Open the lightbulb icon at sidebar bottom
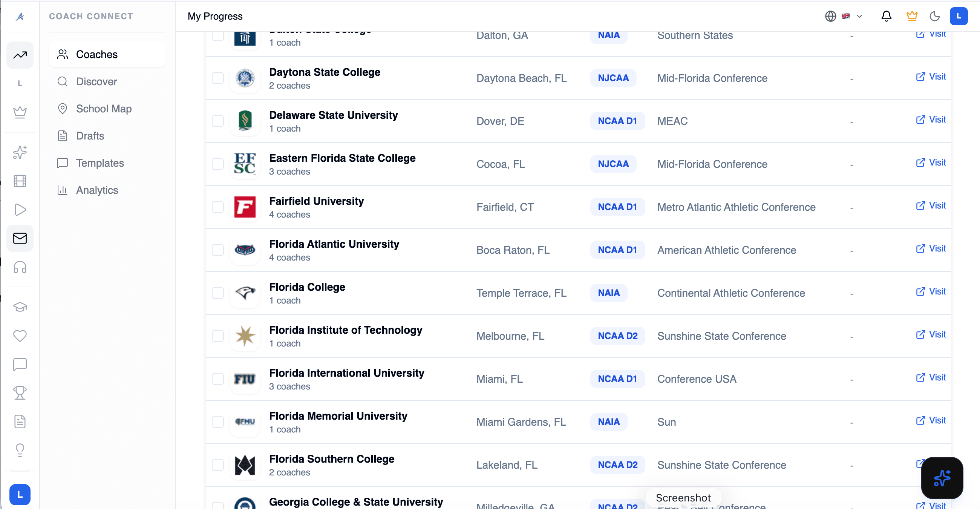Viewport: 980px width, 509px height. [x=20, y=450]
